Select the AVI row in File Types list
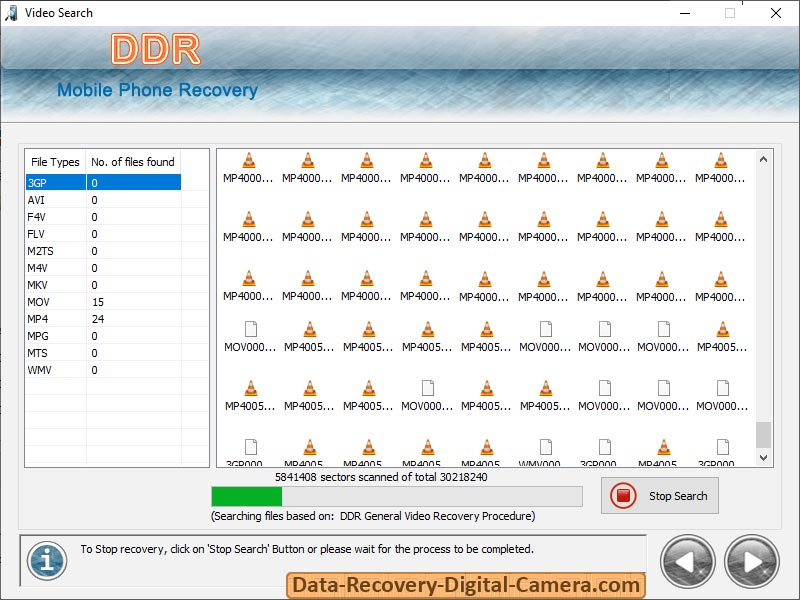The width and height of the screenshot is (800, 600). (55, 199)
